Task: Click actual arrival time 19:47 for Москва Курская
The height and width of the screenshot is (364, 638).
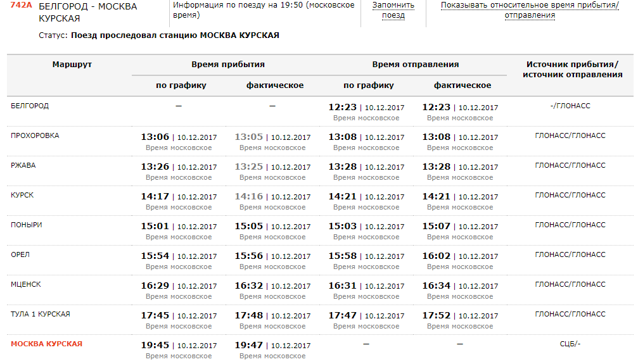Action: point(249,345)
